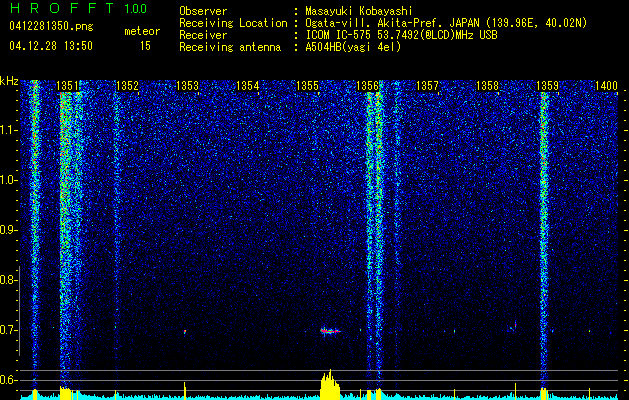
Task: Select the Ogata-vill. Akita-Pref. JAPAN location text
Action: (x=446, y=23)
